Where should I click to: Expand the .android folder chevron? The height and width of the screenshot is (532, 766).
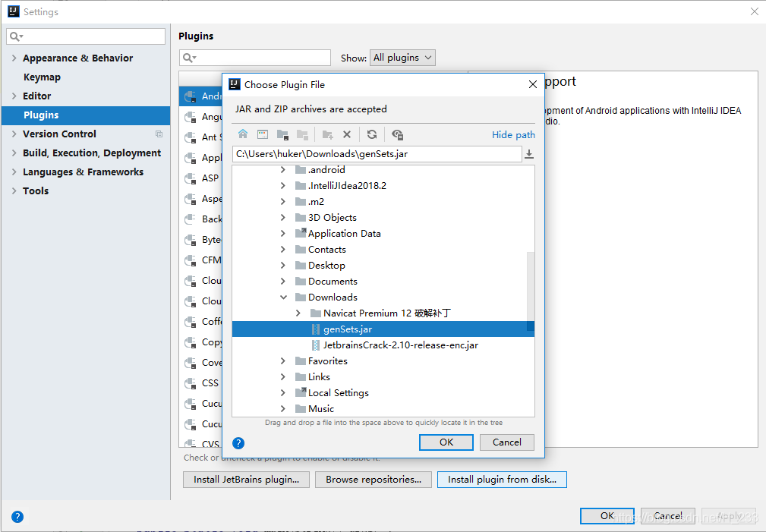coord(283,170)
